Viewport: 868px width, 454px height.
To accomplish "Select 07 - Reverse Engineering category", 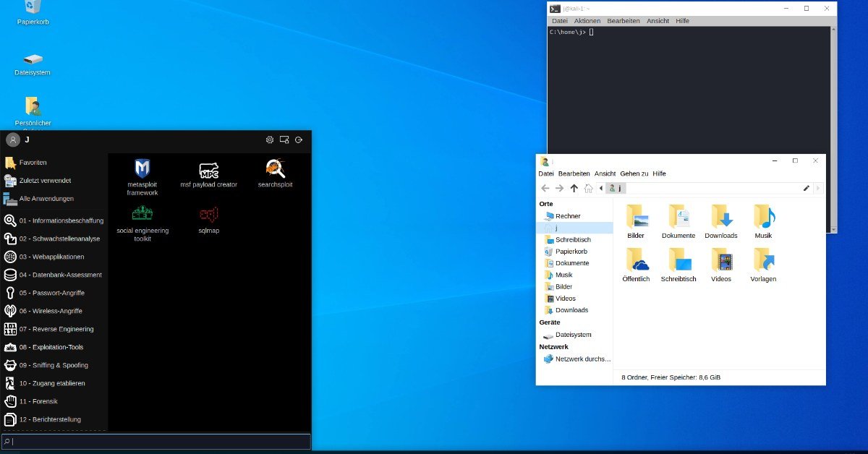I will coord(54,329).
